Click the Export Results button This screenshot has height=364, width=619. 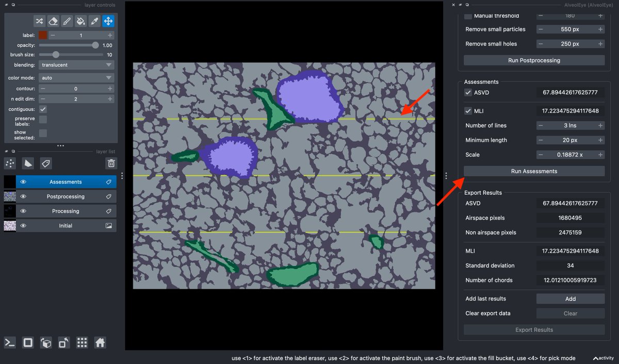coord(534,330)
